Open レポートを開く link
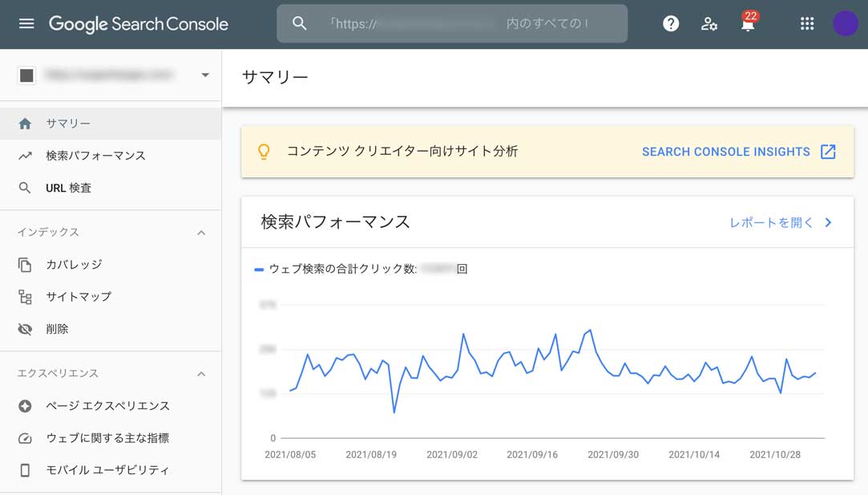The width and height of the screenshot is (868, 495). 771,223
